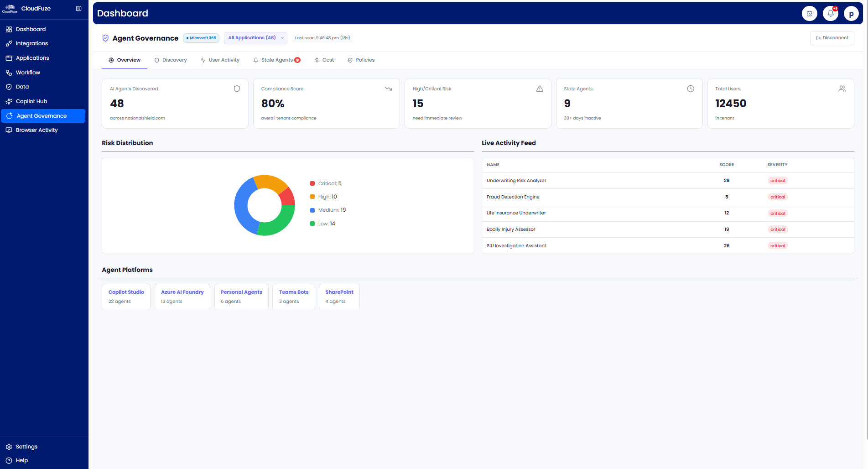Click the SEVERITY column header
The image size is (868, 469).
point(777,165)
